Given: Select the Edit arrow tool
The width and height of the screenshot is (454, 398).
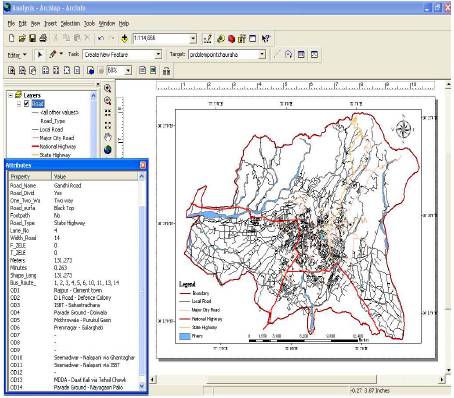Looking at the screenshot, I should (40, 54).
